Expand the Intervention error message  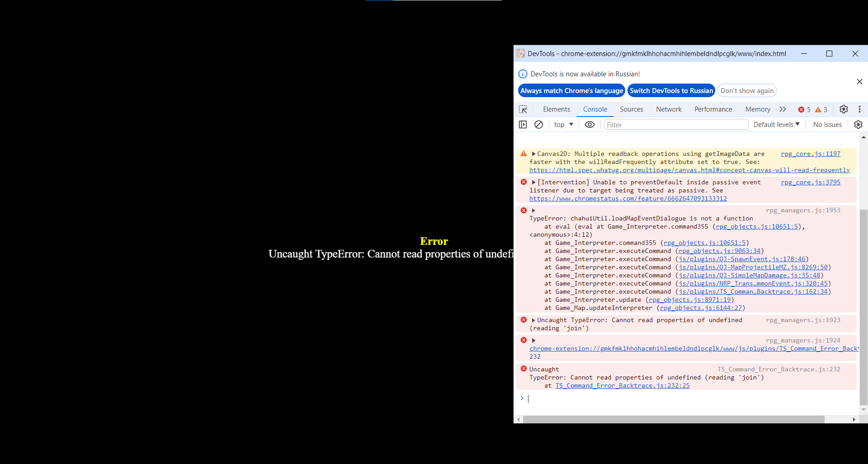pos(533,183)
